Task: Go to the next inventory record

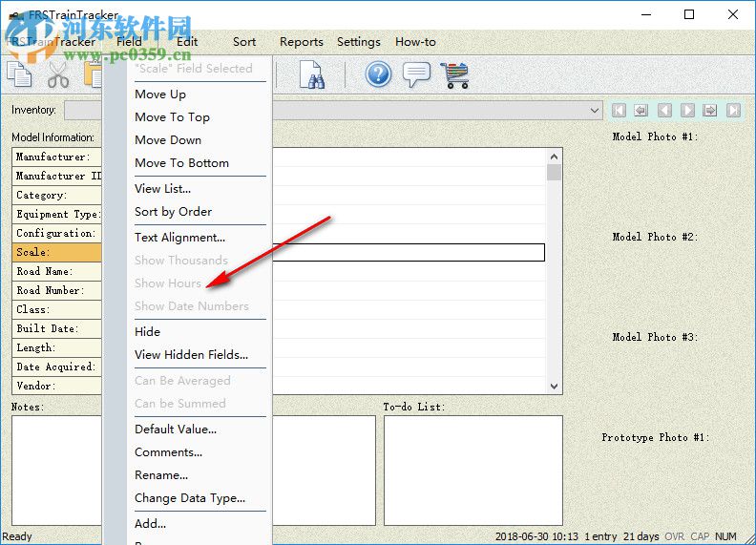Action: coord(687,111)
